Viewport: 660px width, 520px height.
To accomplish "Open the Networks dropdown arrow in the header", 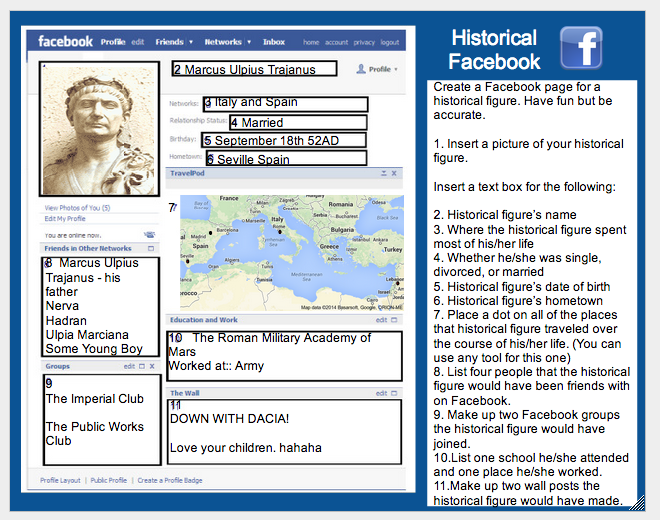I will [x=249, y=42].
